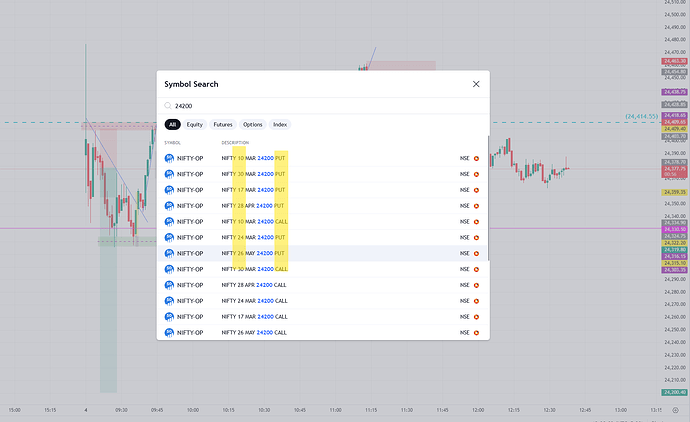Click the results list scrollbar

coord(488,200)
